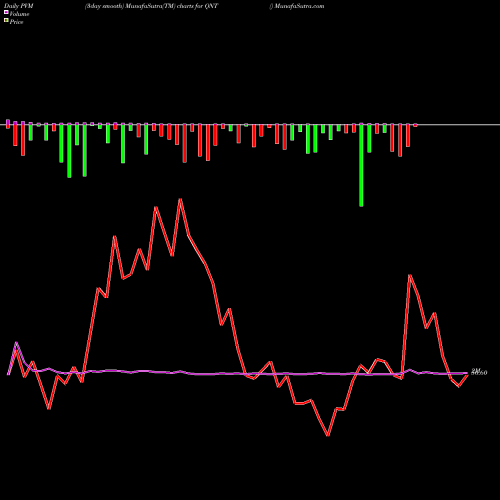500x500 pixels.
Task: Select the sharp second spike of red line
Action: tap(410, 275)
